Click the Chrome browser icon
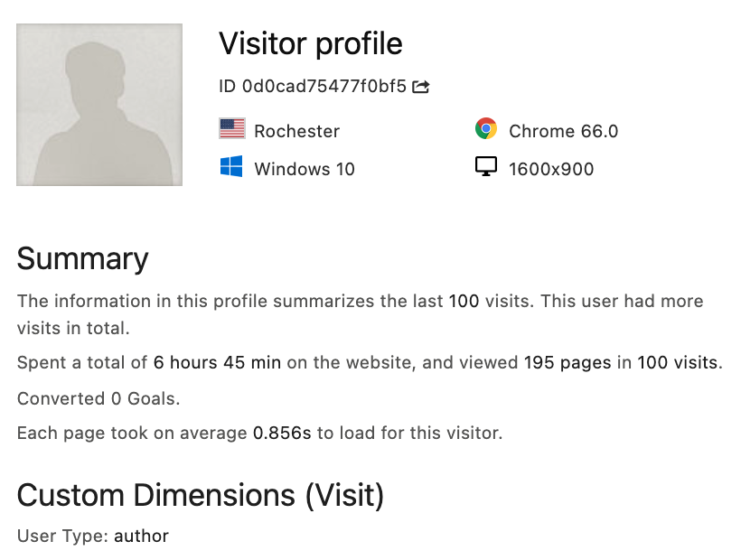 click(487, 128)
